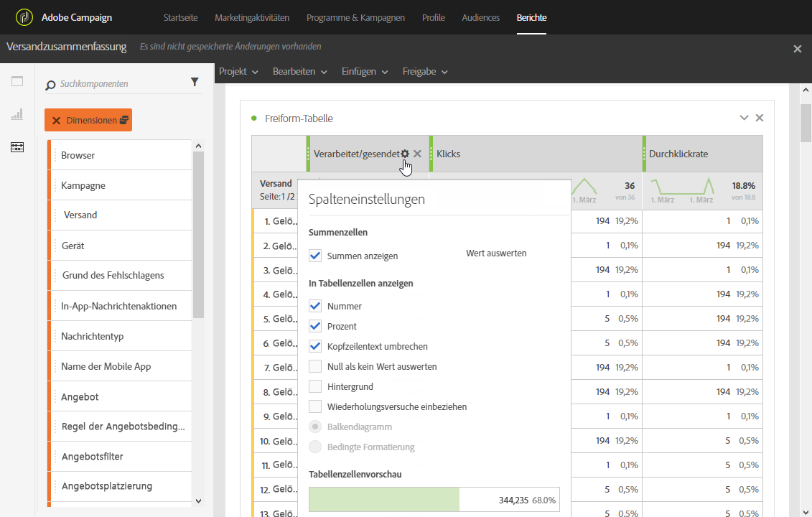Click the orange Dimensionen button
This screenshot has width=812, height=517.
point(88,121)
